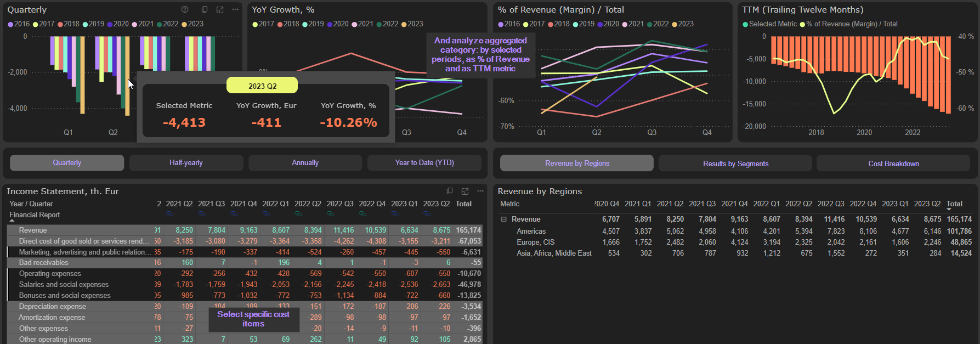Click the help icon on Quarterly chart
The height and width of the screenshot is (344, 980).
coord(185,9)
